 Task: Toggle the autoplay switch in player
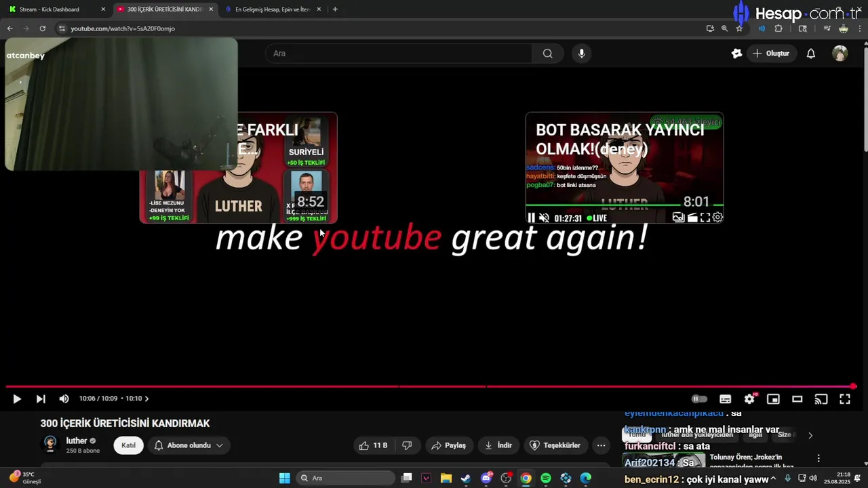pos(699,399)
